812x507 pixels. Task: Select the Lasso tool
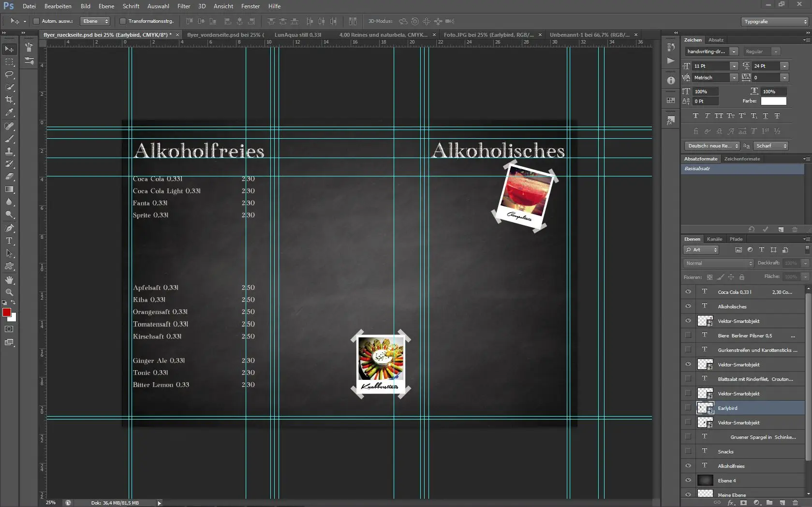9,74
